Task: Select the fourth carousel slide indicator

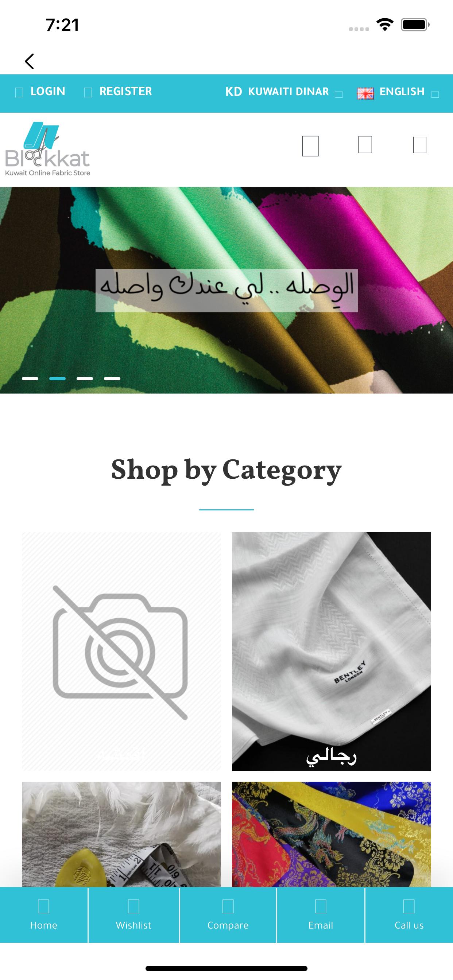Action: coord(112,378)
